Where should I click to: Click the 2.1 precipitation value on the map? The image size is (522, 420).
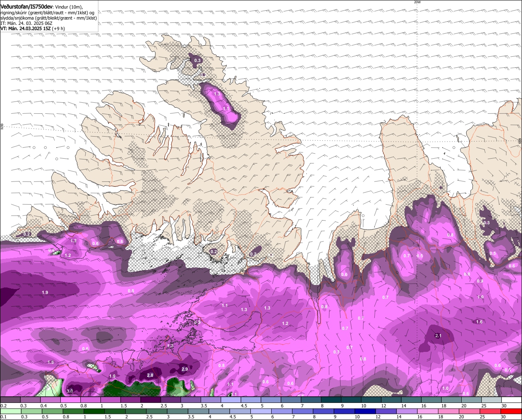coord(438,336)
